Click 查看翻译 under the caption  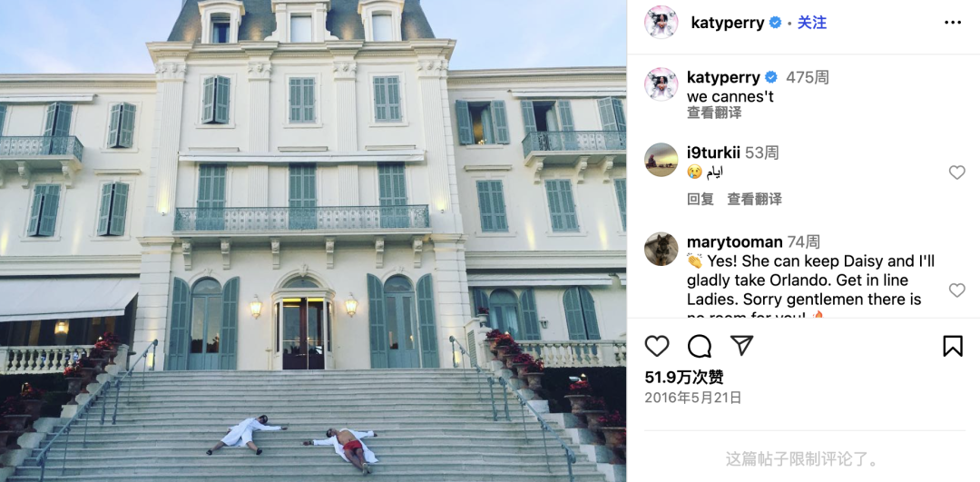pyautogui.click(x=714, y=113)
